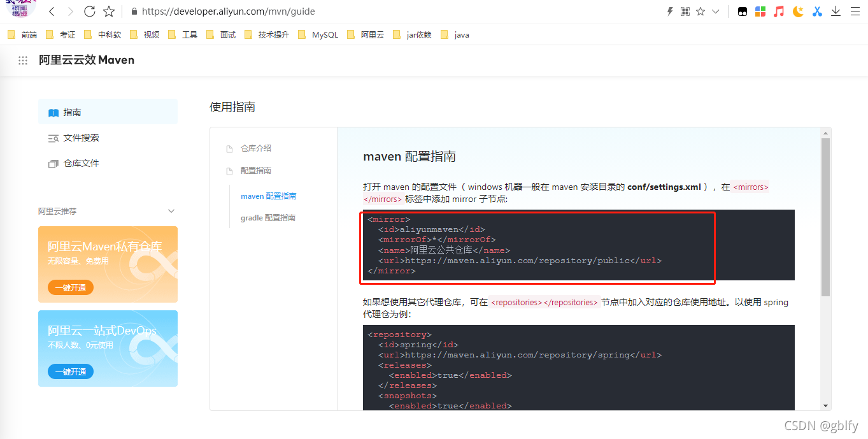Open the 前端 bookmarks folder
This screenshot has width=868, height=439.
[x=22, y=35]
